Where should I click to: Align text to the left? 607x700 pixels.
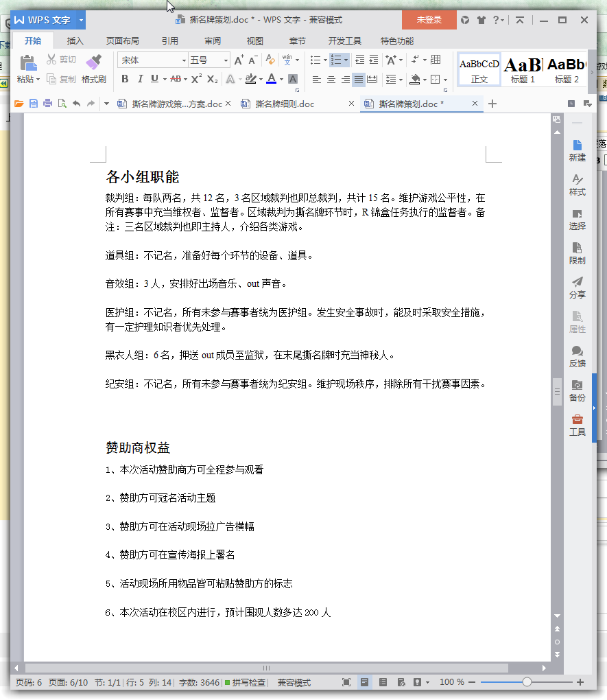(x=316, y=80)
